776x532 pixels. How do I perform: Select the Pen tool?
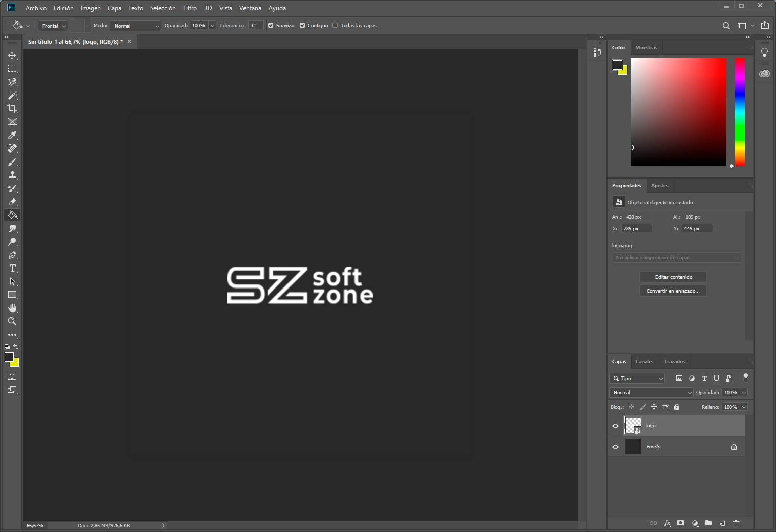click(12, 255)
